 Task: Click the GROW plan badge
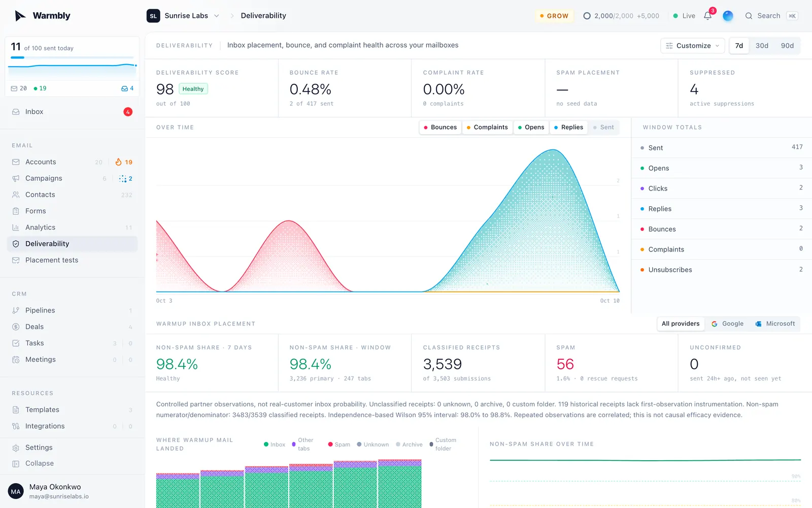point(554,16)
